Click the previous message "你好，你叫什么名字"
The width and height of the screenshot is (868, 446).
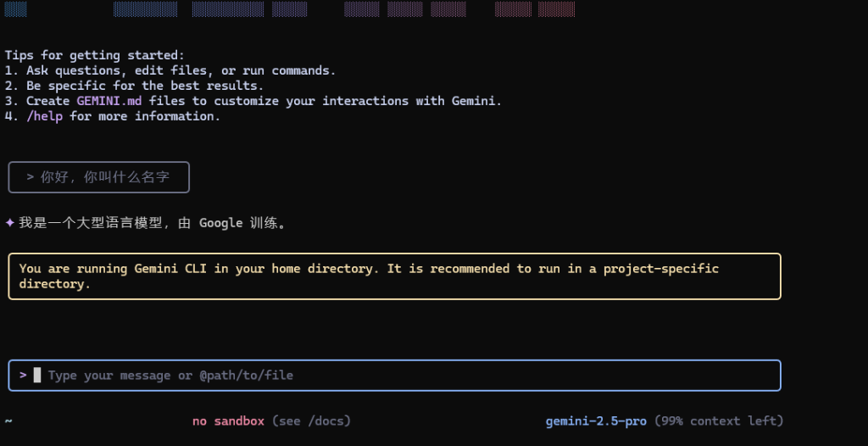[x=104, y=177]
